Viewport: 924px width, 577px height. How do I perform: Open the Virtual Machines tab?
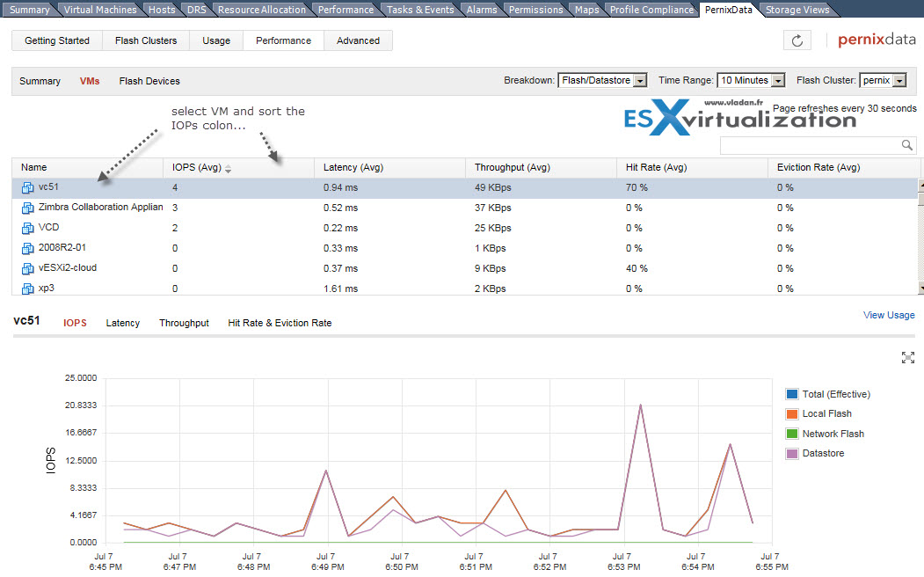[x=100, y=10]
